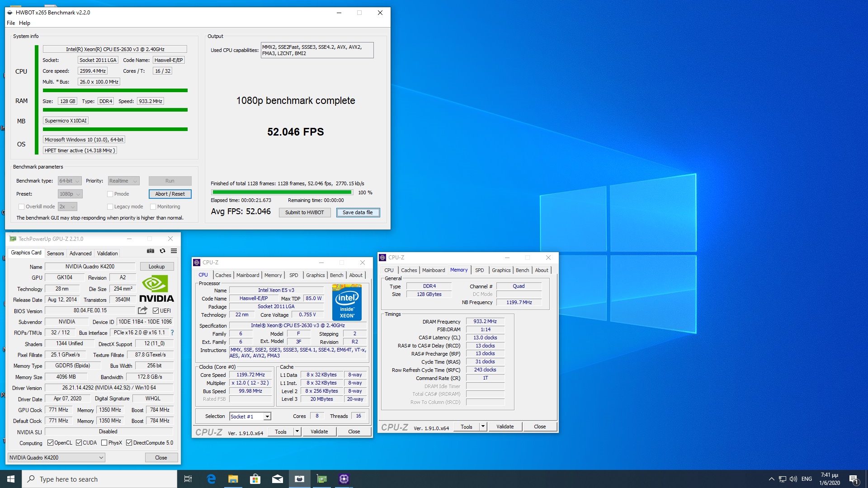This screenshot has height=488, width=868.
Task: Open the notification center icon
Action: click(854, 479)
